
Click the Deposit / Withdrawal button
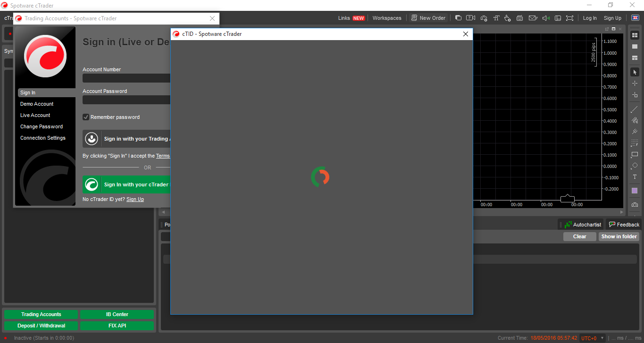tap(41, 326)
